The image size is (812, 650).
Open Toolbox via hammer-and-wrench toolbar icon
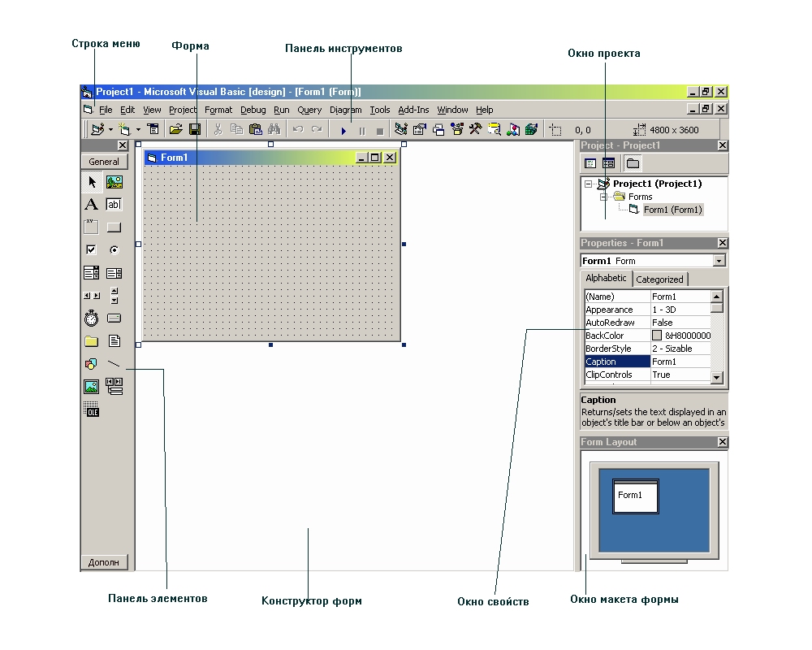click(x=475, y=129)
